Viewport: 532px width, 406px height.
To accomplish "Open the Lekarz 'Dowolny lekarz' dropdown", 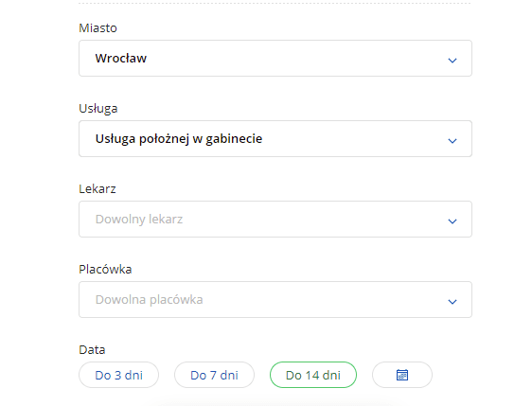I will tap(275, 220).
